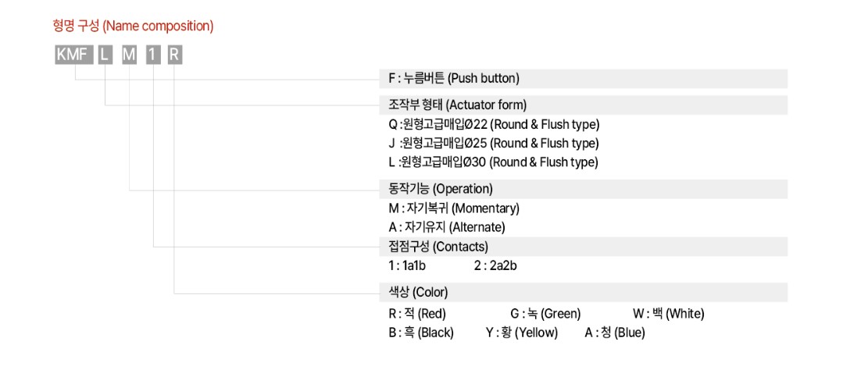Screen dimensions: 868x377
Task: Select the A Alternate option text
Action: coord(447,227)
